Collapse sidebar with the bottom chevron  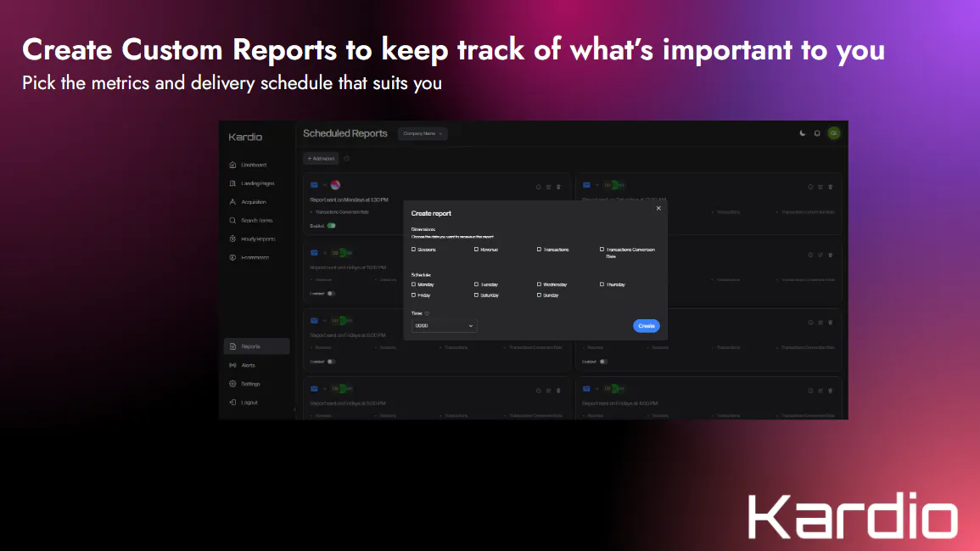click(x=294, y=410)
